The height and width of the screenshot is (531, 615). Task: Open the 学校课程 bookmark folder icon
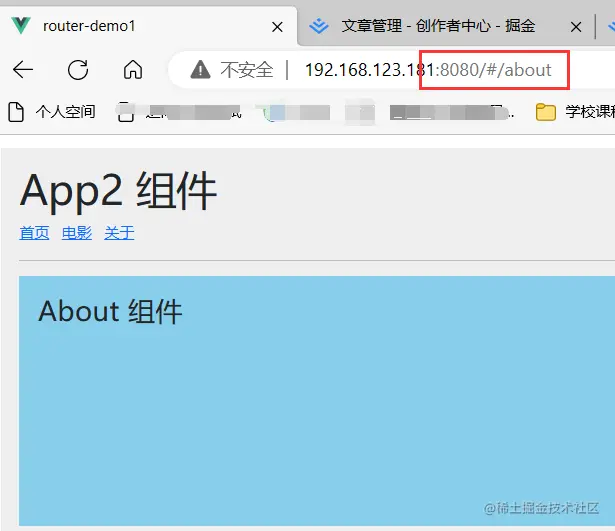pyautogui.click(x=546, y=112)
